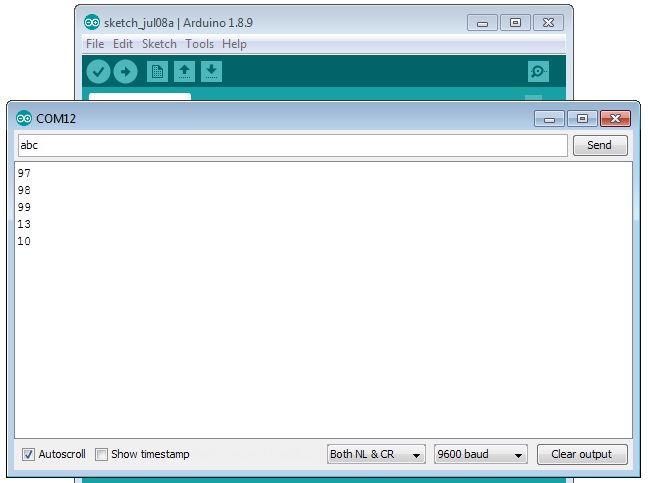Click the 'COM12' window title text
Screen dimensions: 648x483
click(x=56, y=119)
